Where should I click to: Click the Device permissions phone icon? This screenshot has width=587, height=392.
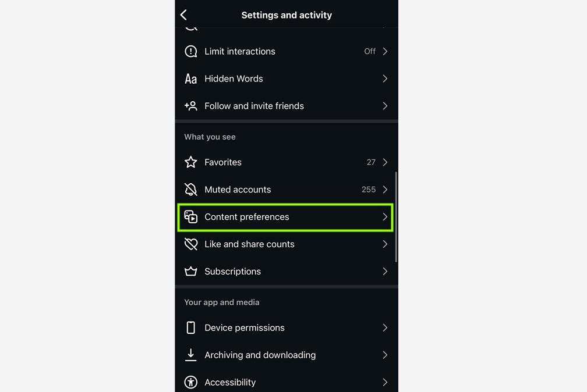(191, 327)
